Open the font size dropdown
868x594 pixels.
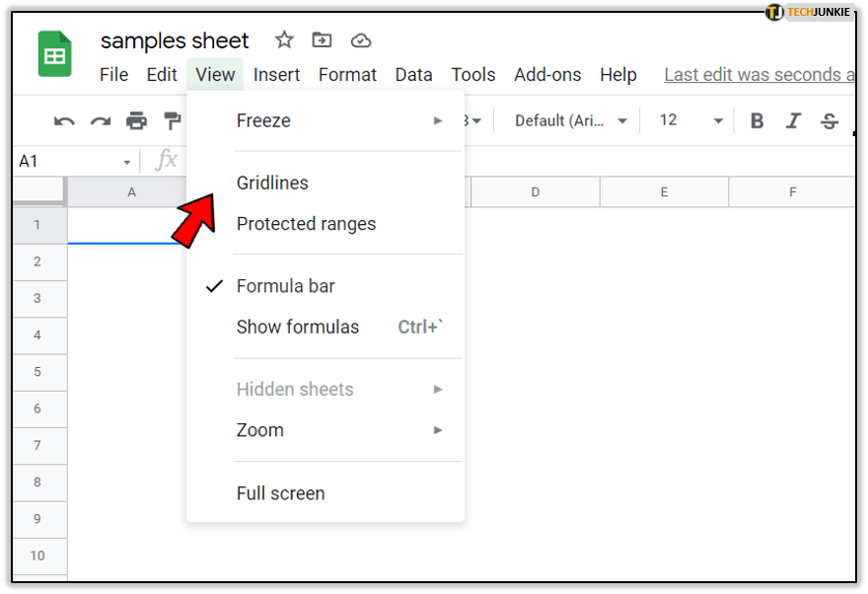point(690,120)
